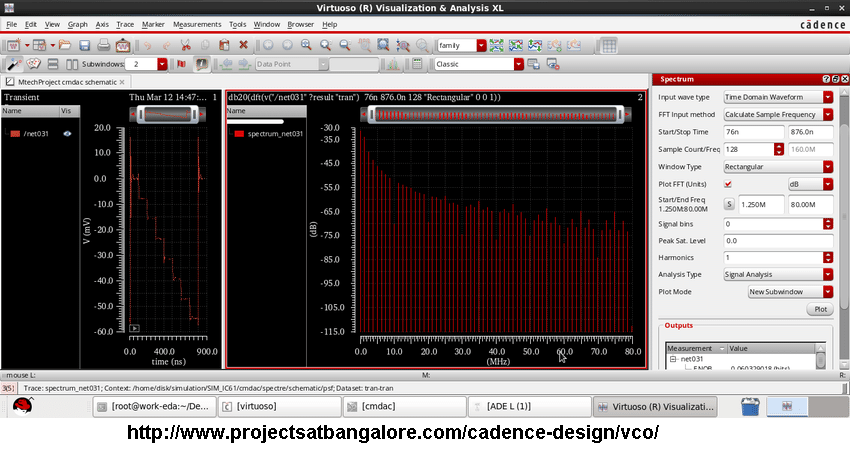Toggle visibility eye for /net031 trace
This screenshot has width=862, height=465.
(x=67, y=134)
